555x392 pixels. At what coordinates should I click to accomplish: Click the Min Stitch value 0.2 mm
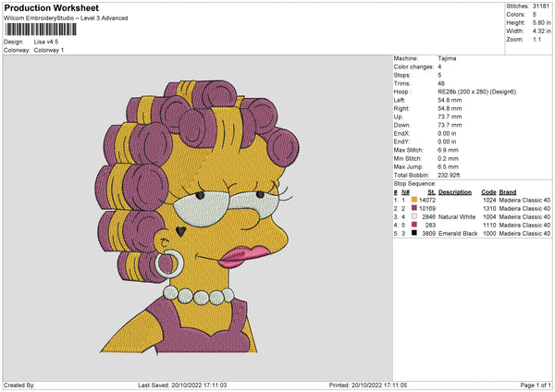(x=448, y=158)
